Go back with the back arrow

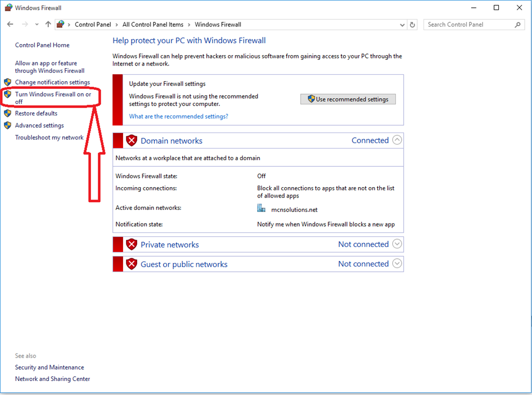coord(10,24)
